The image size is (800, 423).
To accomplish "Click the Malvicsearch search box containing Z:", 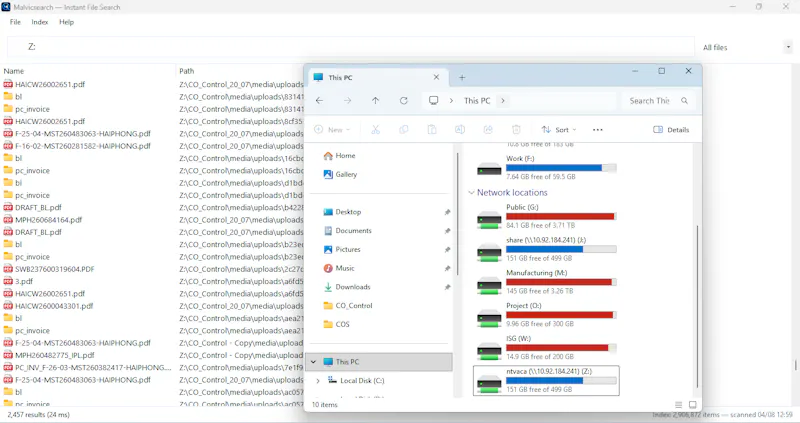I will 351,47.
